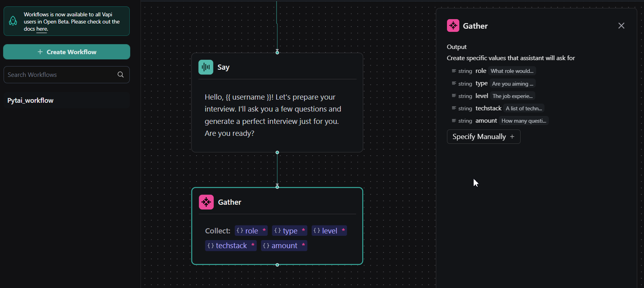Click the drag handle beside techstack output
Image resolution: width=644 pixels, height=288 pixels.
coord(454,108)
